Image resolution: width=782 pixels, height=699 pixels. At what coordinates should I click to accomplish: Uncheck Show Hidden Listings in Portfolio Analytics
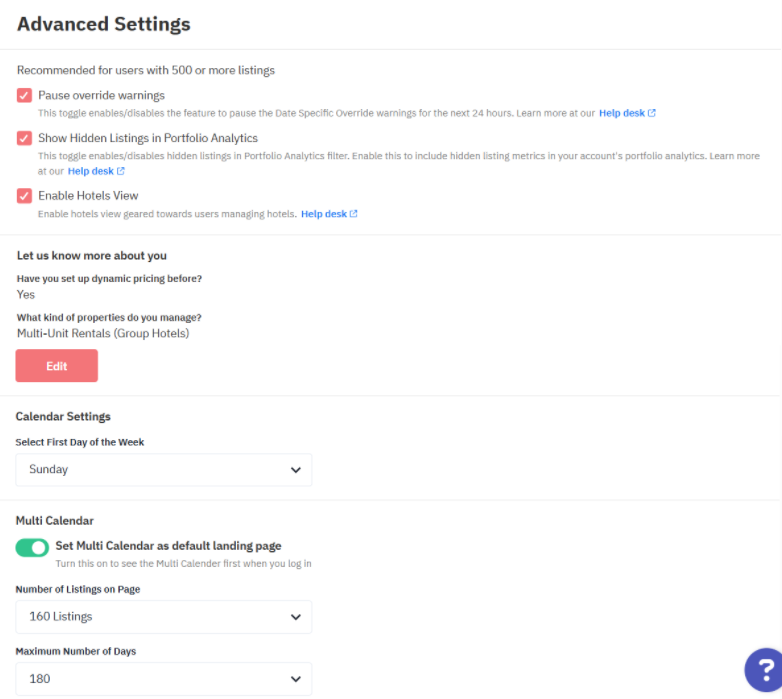pos(24,138)
